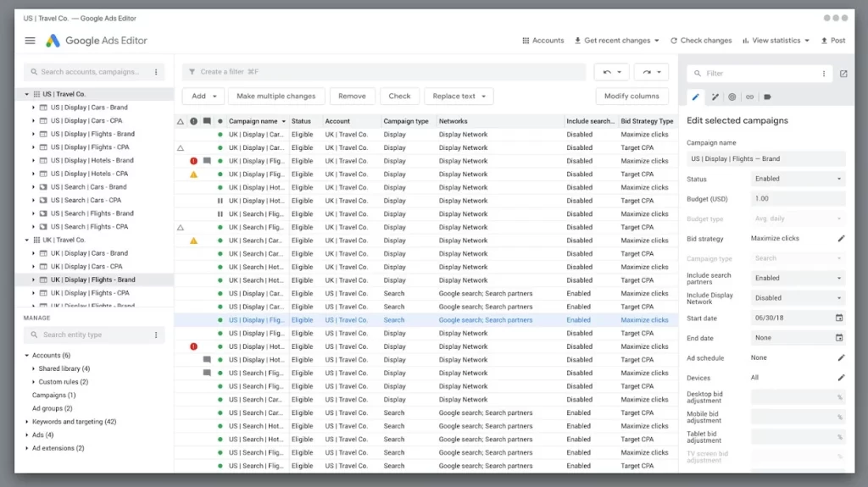
Task: Click the Budget (USD) field
Action: point(798,199)
